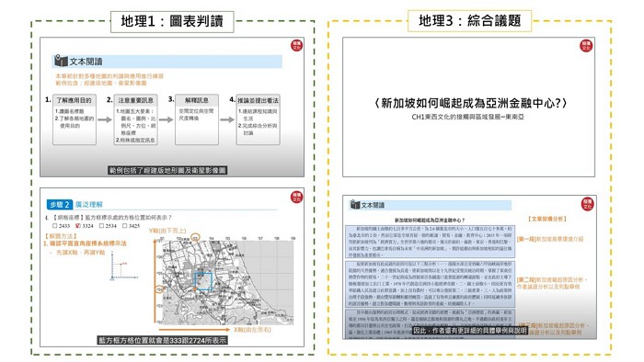Click step box 解釋訊息

tap(197, 119)
